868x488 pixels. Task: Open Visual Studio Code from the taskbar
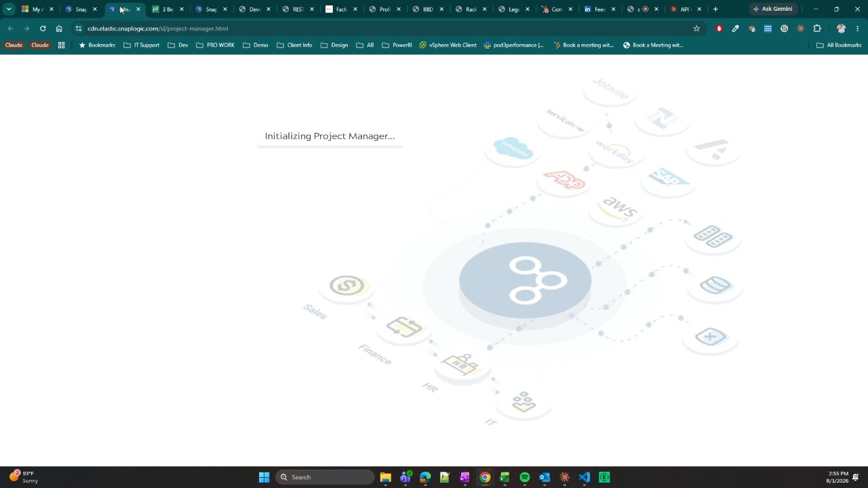point(584,477)
